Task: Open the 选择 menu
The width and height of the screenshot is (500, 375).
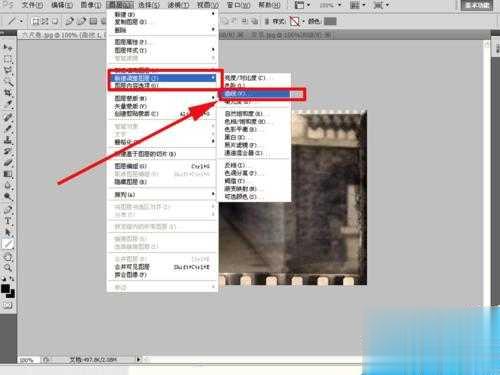Action: (149, 5)
